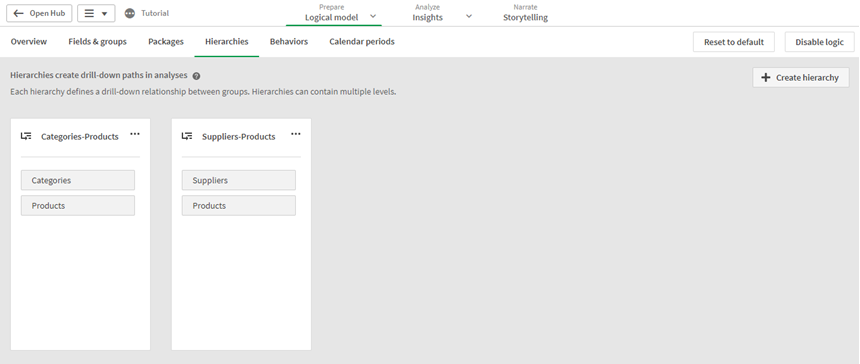Click the Open Hub button
The image size is (860, 364).
coord(39,13)
